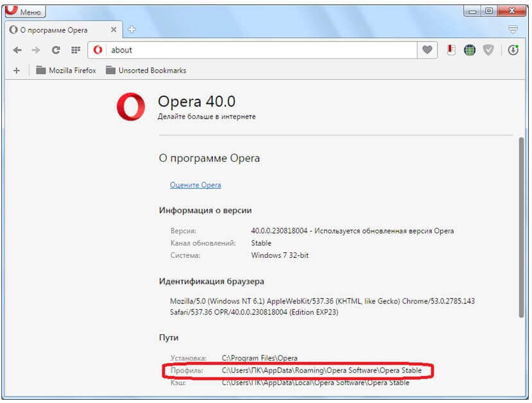Open the downloads icon in toolbar
The image size is (532, 403).
coord(513,50)
